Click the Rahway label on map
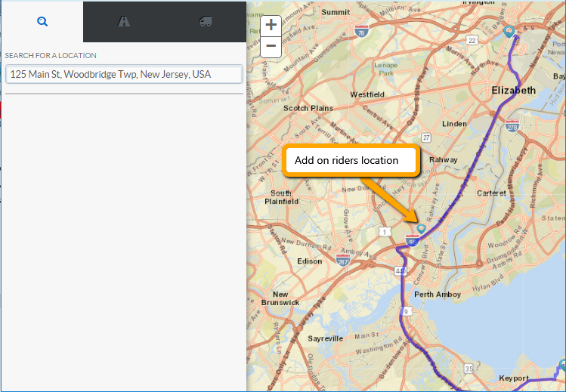Viewport: 566px width, 392px height. click(x=444, y=160)
